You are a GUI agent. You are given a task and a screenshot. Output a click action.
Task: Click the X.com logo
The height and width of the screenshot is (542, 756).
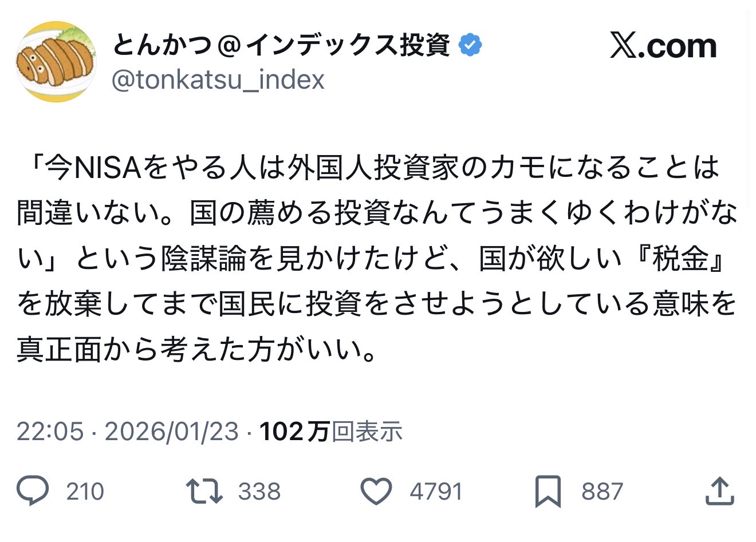pos(663,46)
